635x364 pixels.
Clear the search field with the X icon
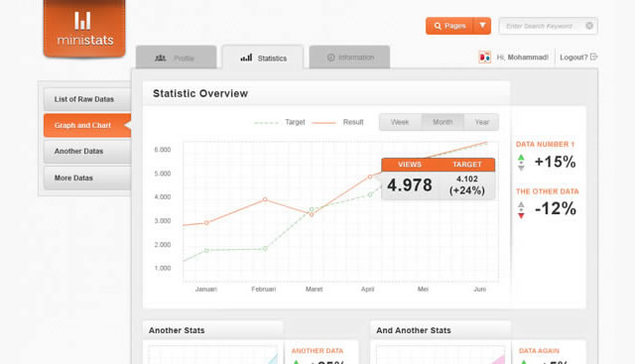coord(589,26)
